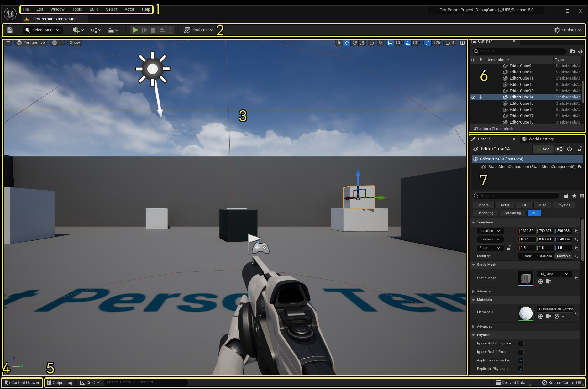588x389 pixels.
Task: Save the current level
Action: tap(10, 30)
